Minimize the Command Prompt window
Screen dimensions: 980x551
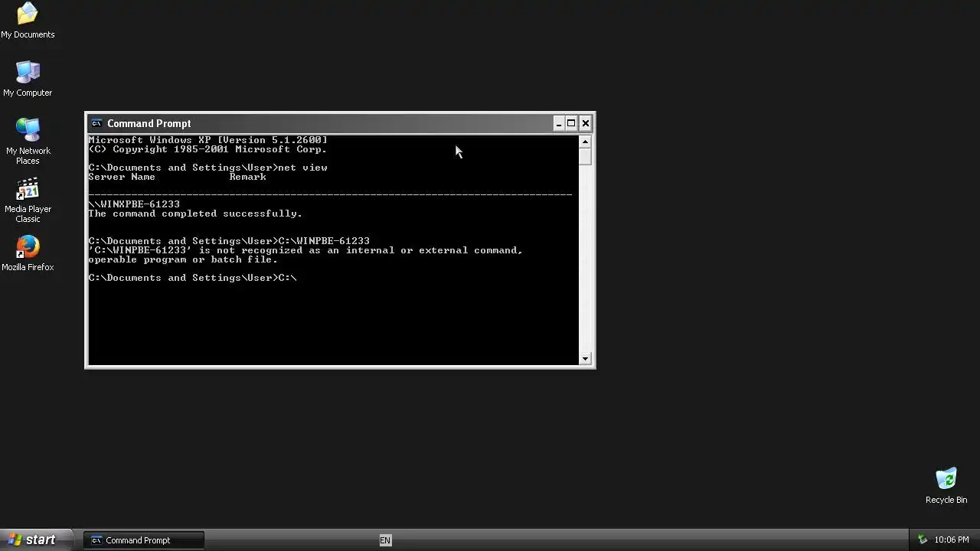pos(559,123)
